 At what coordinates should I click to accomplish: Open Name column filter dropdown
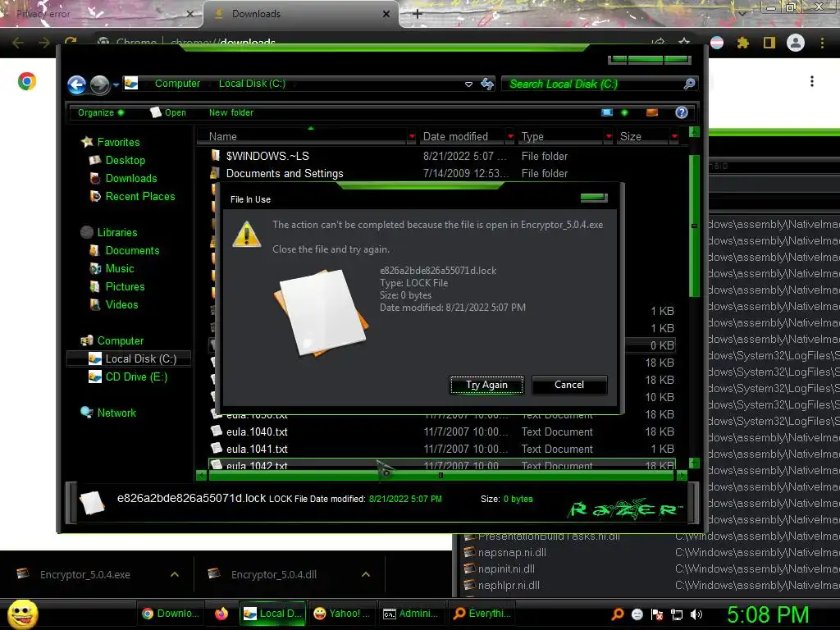(x=412, y=137)
